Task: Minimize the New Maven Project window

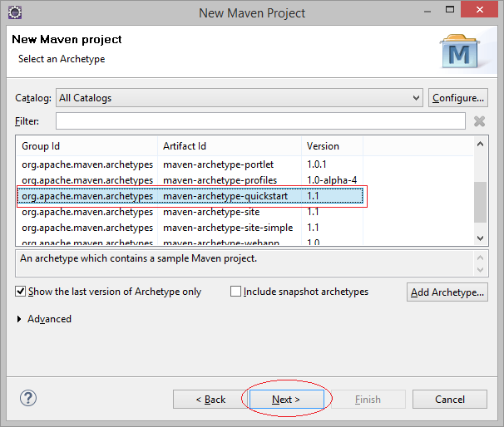Action: pyautogui.click(x=427, y=12)
